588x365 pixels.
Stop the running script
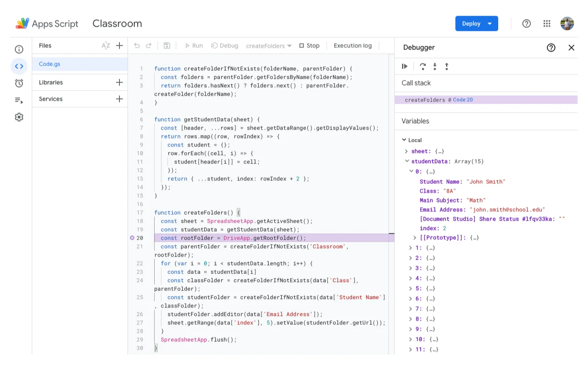(310, 45)
